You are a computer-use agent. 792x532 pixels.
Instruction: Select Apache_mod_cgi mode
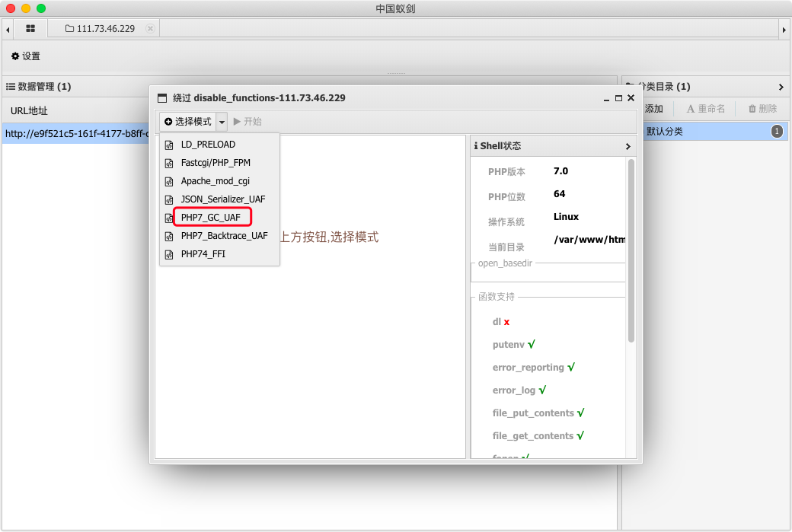(220, 180)
